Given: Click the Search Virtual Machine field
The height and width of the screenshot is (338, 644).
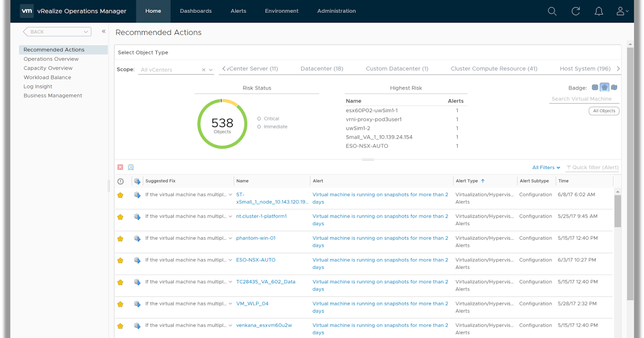Looking at the screenshot, I should (x=583, y=99).
